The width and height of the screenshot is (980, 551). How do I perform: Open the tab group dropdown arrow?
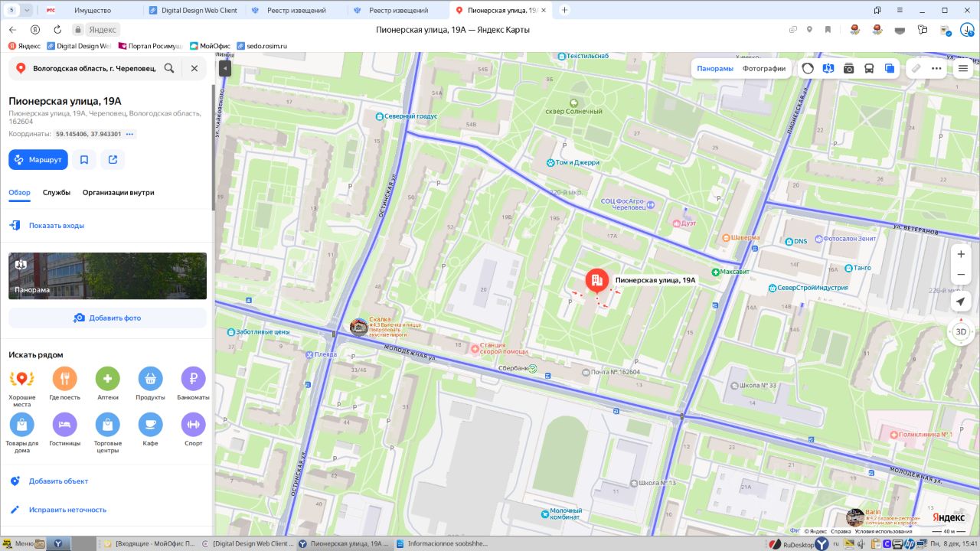(28, 11)
